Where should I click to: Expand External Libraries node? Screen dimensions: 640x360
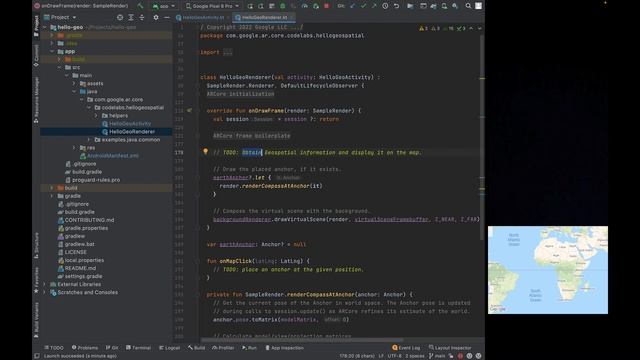(45, 284)
